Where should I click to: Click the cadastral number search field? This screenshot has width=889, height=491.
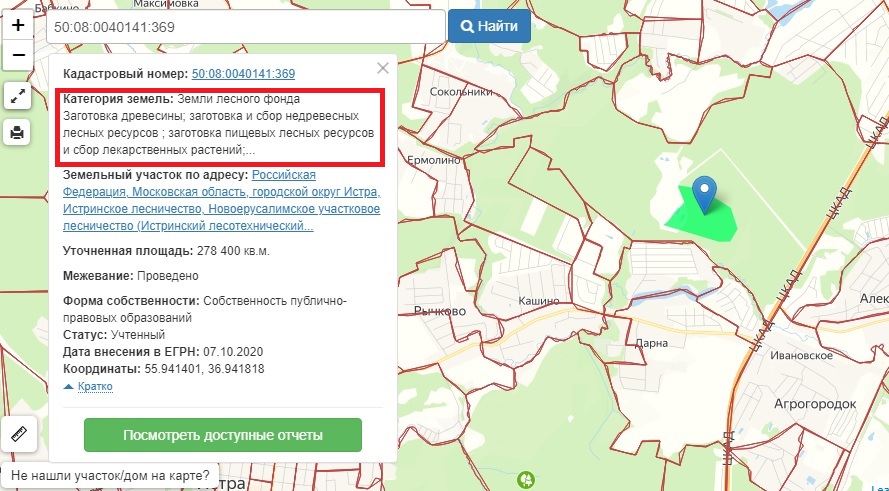click(x=245, y=27)
